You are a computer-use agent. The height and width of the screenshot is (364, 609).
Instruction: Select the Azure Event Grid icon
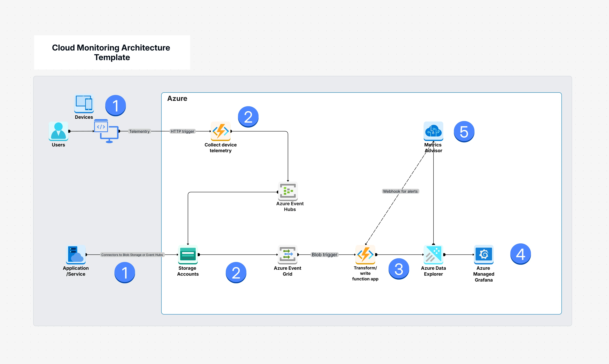[x=288, y=255]
